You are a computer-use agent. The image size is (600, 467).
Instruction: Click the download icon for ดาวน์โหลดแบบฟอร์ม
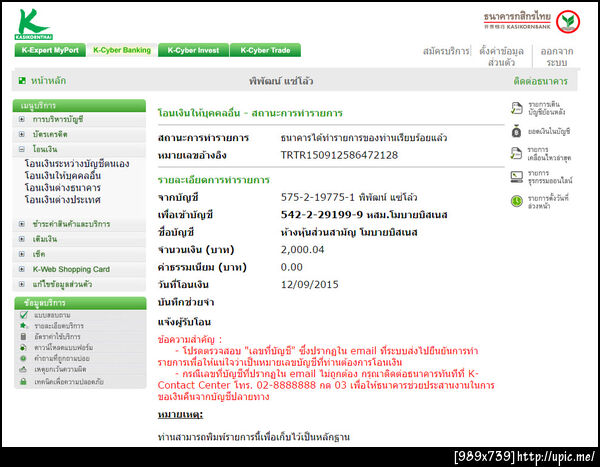pos(23,347)
